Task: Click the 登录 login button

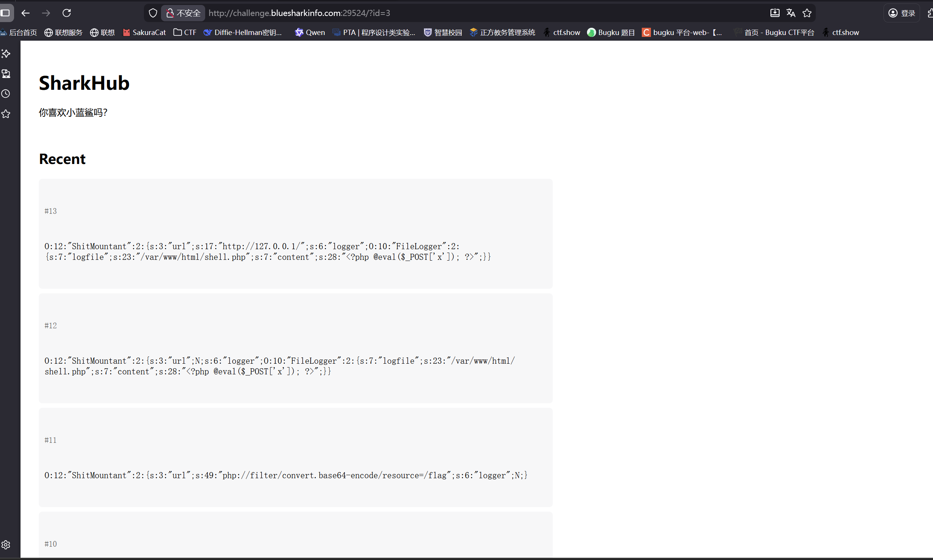Action: [x=901, y=13]
